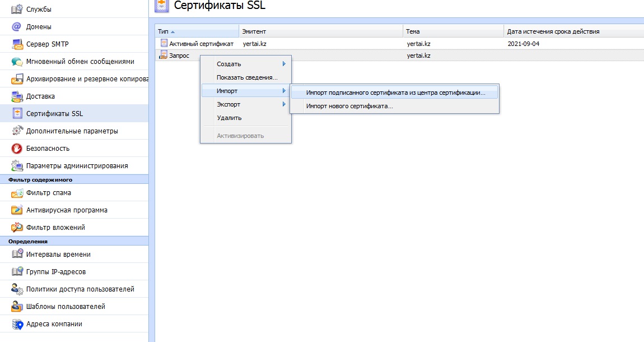Open Дополнительные параметры in sidebar
The height and width of the screenshot is (342, 644).
click(x=72, y=131)
